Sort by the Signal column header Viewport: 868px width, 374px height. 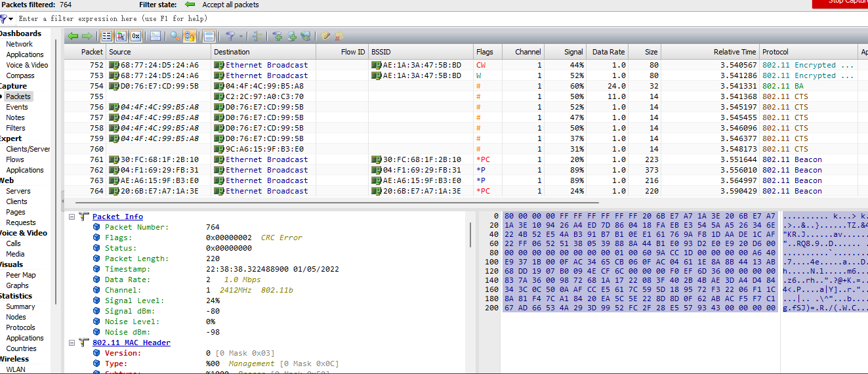coord(565,52)
